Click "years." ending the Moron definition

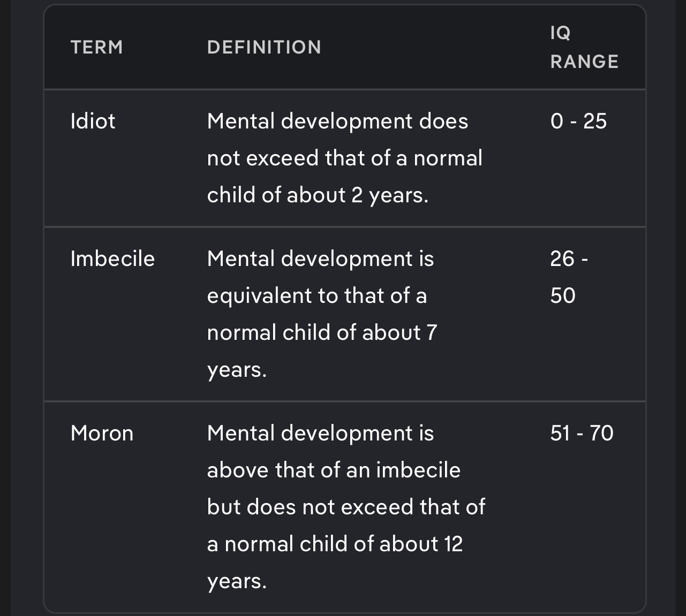point(237,581)
